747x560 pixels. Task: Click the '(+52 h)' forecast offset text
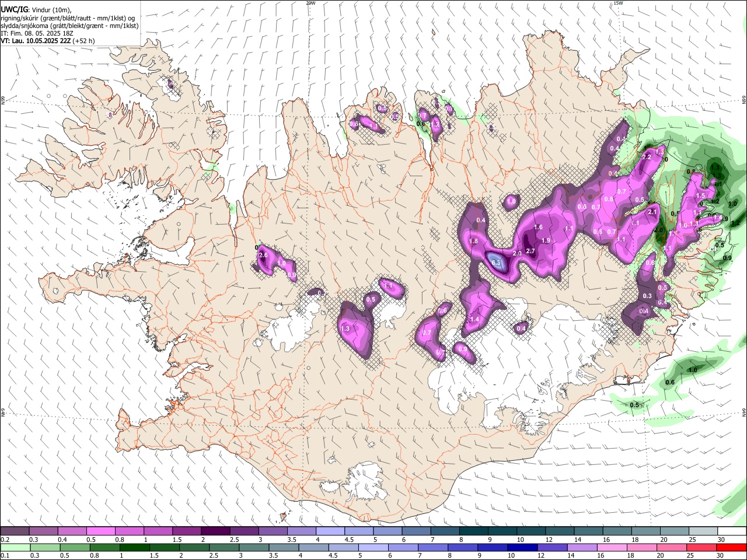coord(84,41)
